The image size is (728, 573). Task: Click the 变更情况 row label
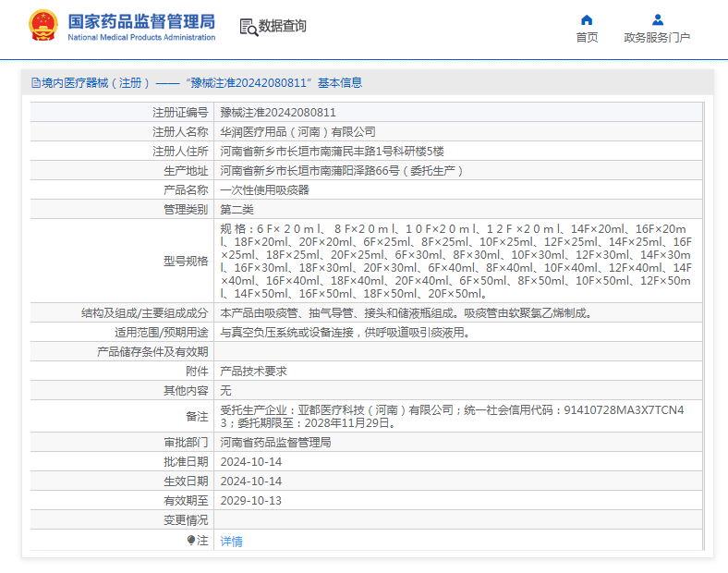186,520
